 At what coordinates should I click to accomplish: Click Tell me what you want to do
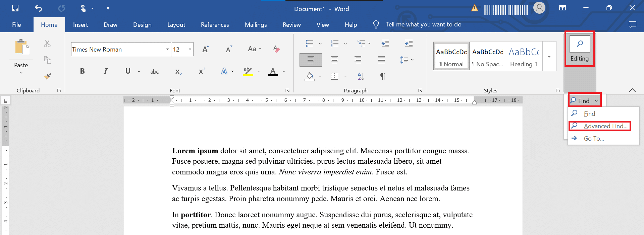pyautogui.click(x=423, y=24)
